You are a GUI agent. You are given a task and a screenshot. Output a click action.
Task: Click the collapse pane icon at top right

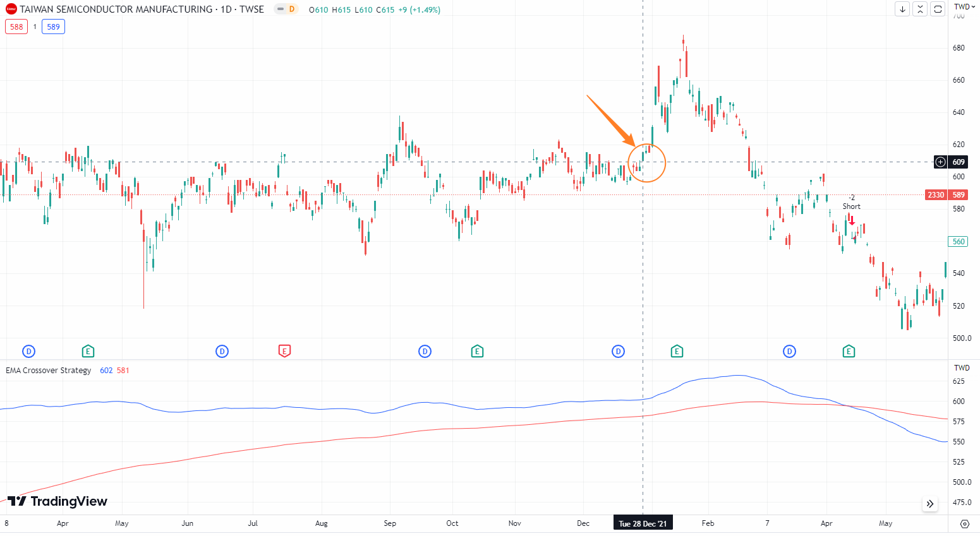(920, 9)
